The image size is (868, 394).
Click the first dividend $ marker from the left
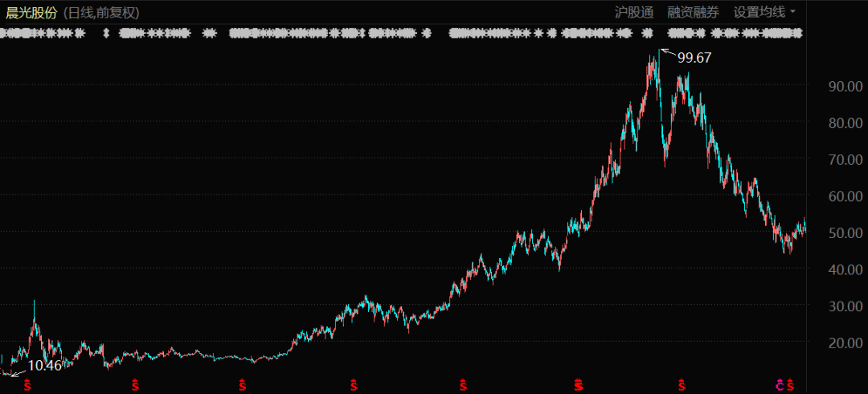[27, 384]
